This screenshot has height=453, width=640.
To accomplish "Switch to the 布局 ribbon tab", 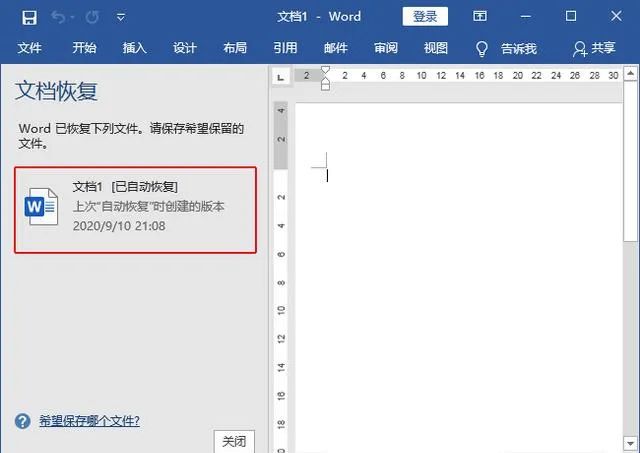I will click(235, 48).
